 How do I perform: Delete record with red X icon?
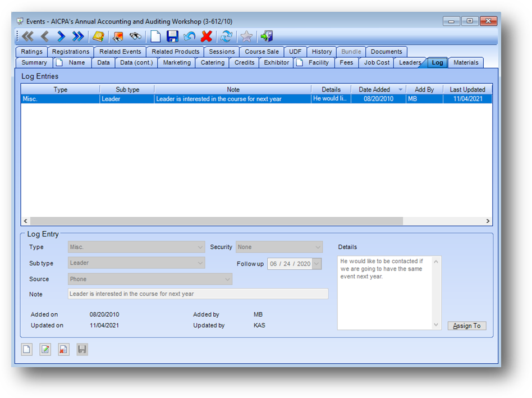tap(207, 36)
